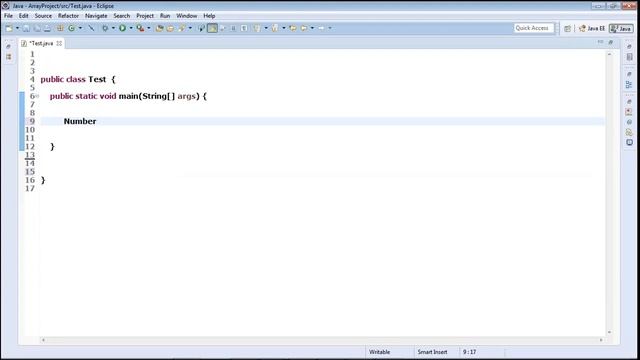Click the External Tools run icon
The image size is (640, 360).
140,28
